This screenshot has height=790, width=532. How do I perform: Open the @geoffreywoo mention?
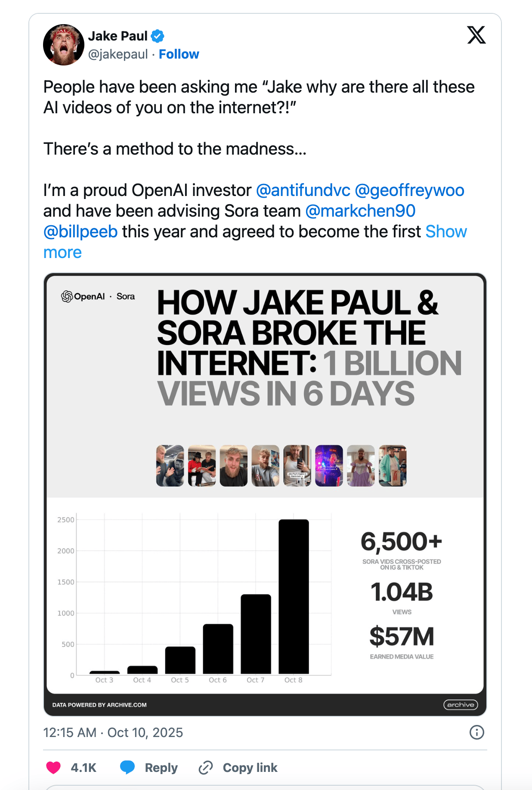409,190
